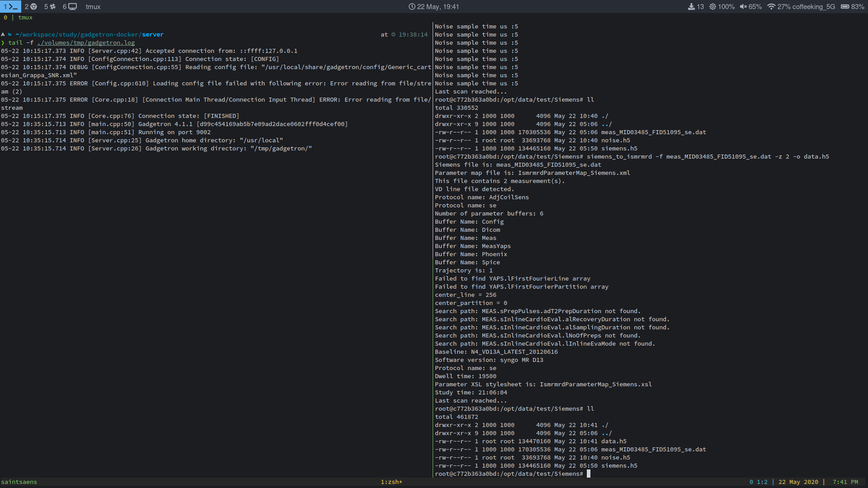Focus the right terminal pane prompt cursor

(x=588, y=474)
